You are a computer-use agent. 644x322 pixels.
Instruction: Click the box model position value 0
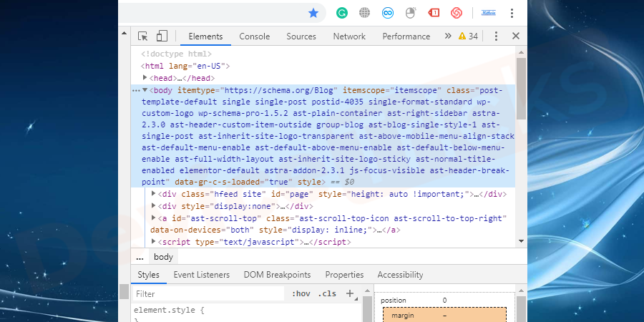(x=444, y=301)
